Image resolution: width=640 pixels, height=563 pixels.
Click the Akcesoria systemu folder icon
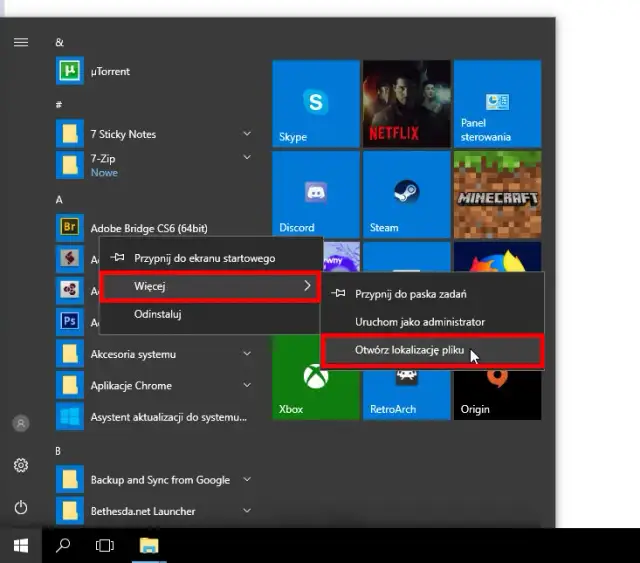[70, 354]
